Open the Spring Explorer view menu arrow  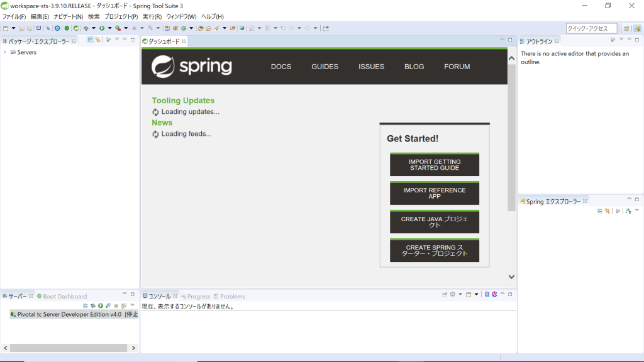(x=637, y=211)
